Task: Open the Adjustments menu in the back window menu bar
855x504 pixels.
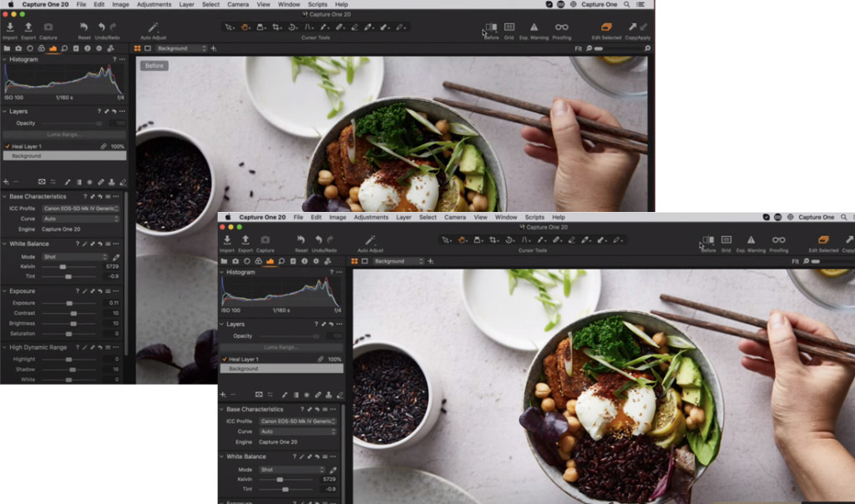Action: pyautogui.click(x=154, y=4)
